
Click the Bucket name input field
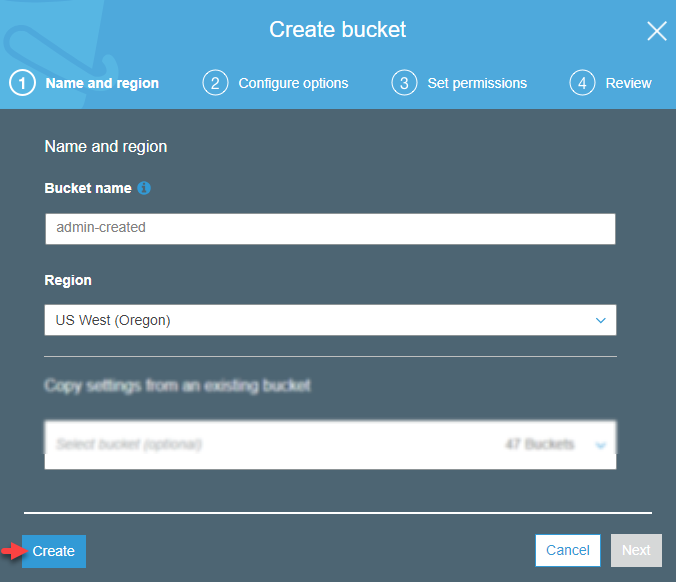(x=330, y=228)
